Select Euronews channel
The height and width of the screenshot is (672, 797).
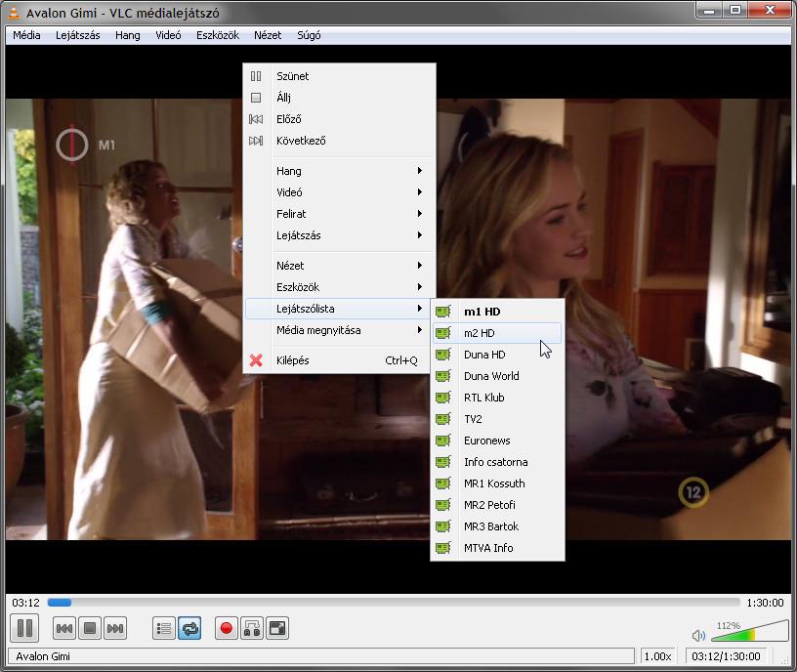(497, 441)
